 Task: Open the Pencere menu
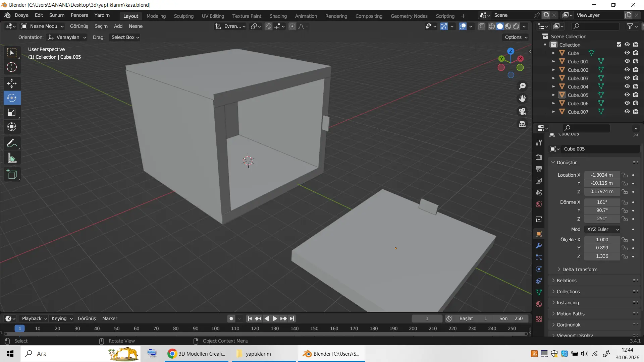[79, 15]
